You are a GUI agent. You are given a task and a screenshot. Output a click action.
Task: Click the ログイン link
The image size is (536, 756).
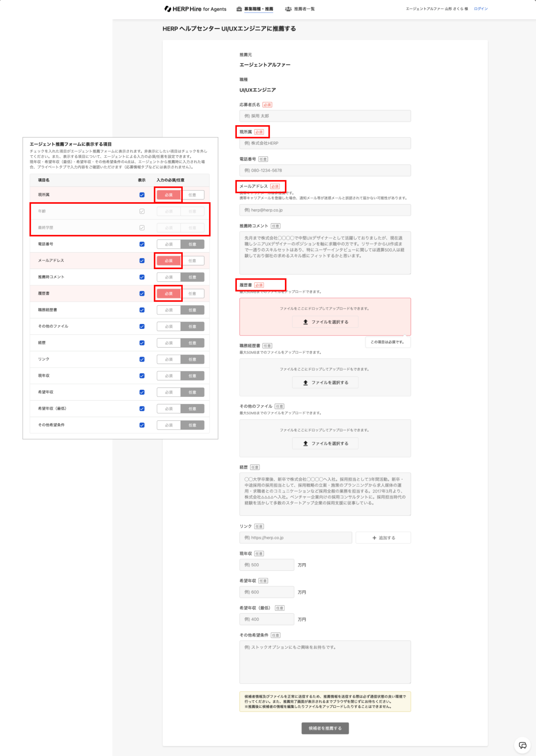pyautogui.click(x=481, y=9)
